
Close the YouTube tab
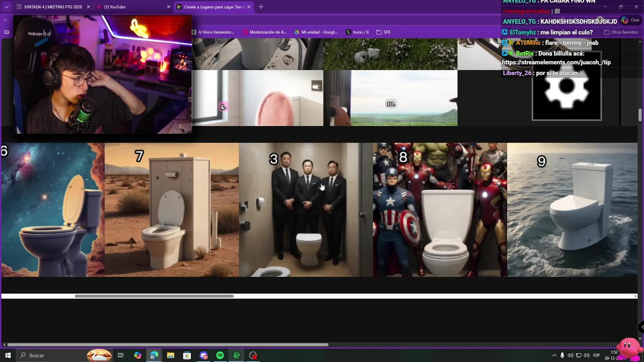pos(169,7)
